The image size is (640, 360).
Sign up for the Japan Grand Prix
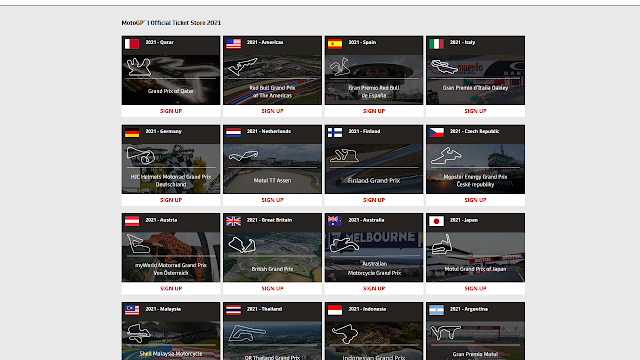pyautogui.click(x=475, y=289)
